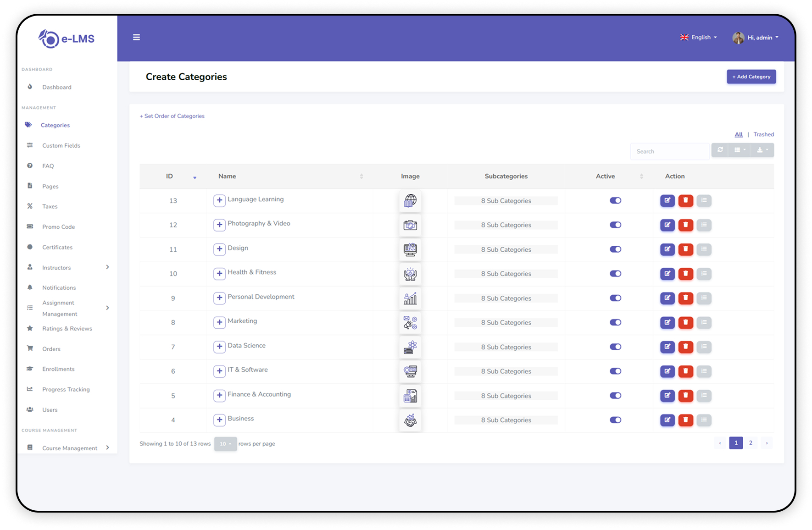Expand the Finance & Accounting subcategories
The width and height of the screenshot is (812, 530).
click(x=219, y=395)
